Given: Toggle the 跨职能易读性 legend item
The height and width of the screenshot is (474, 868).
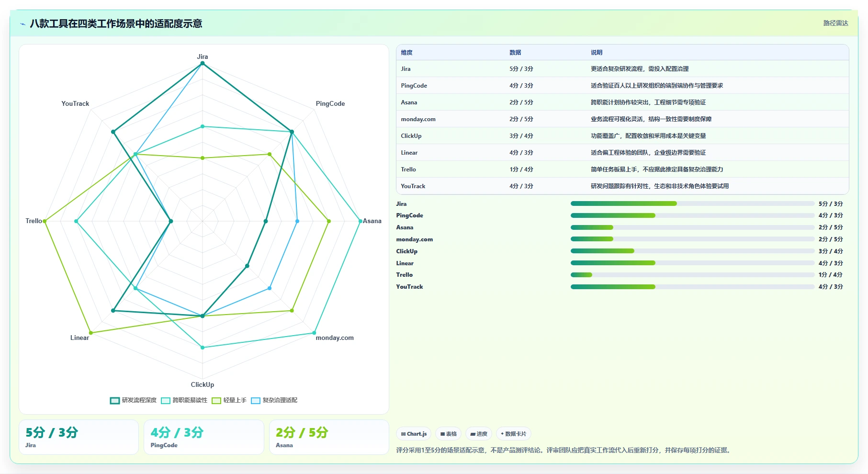Looking at the screenshot, I should click(184, 400).
